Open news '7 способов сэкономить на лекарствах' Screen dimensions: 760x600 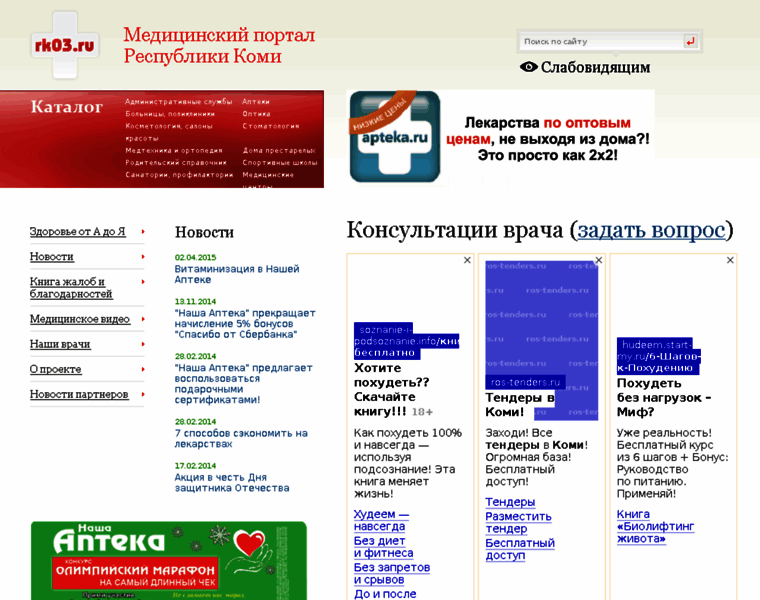241,438
